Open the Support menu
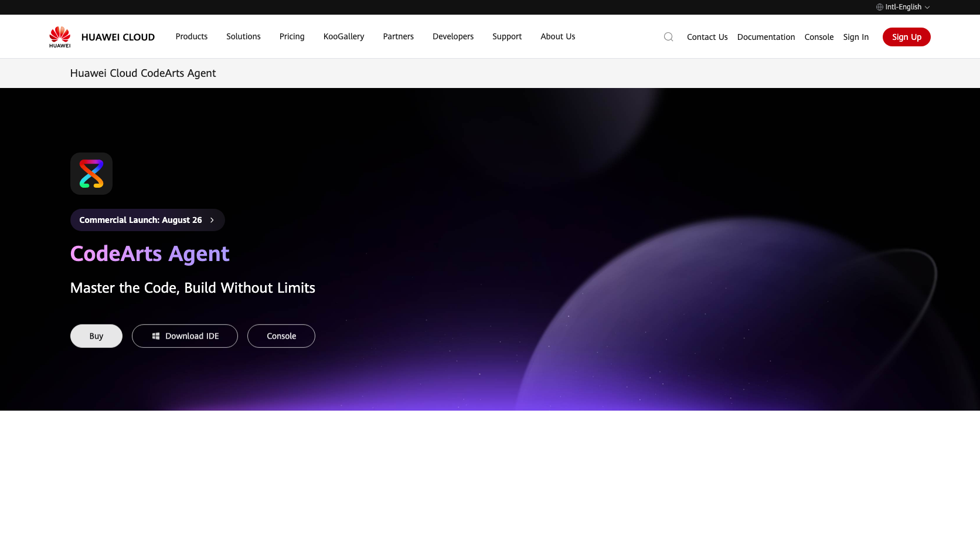980x552 pixels. point(507,36)
